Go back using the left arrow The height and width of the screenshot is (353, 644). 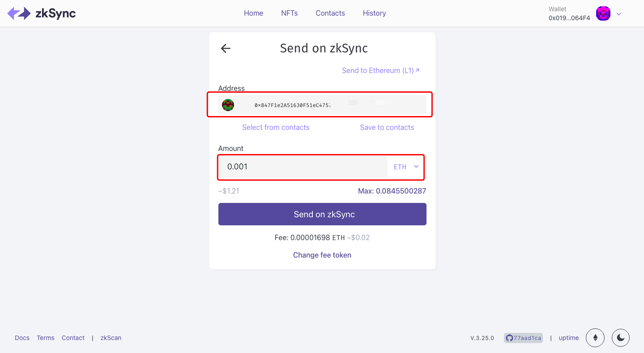coord(226,48)
